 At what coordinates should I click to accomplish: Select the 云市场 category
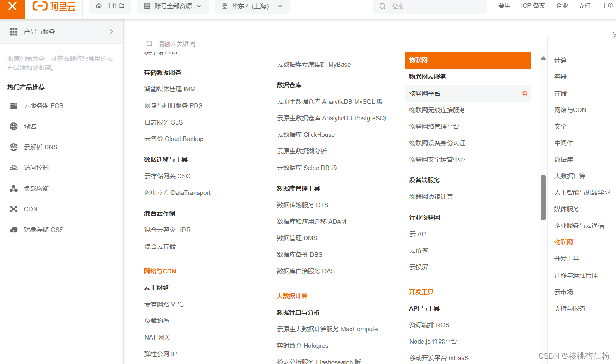click(x=564, y=292)
